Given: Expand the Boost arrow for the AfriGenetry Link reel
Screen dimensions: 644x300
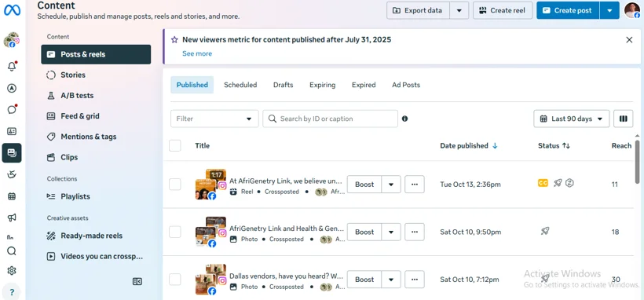Looking at the screenshot, I should pyautogui.click(x=391, y=184).
